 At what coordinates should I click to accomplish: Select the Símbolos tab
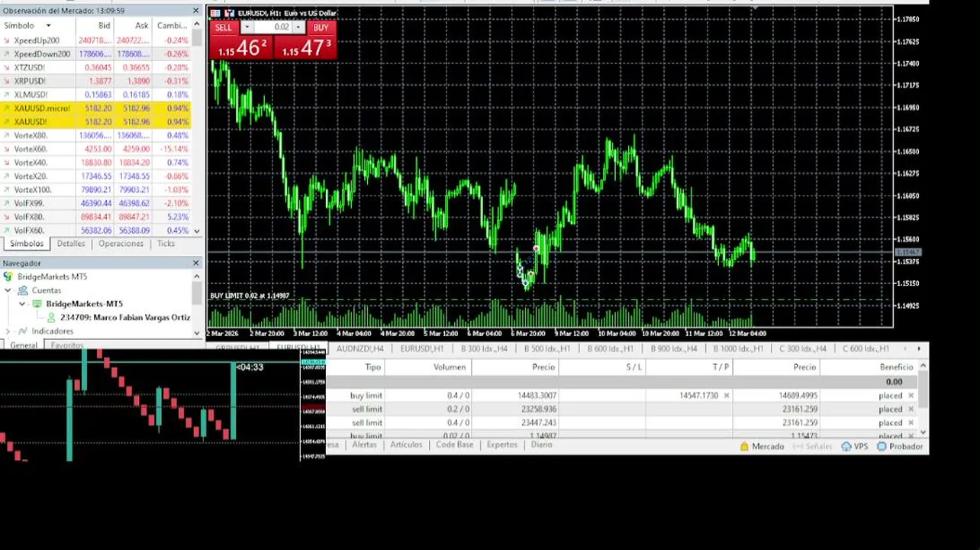coord(26,244)
